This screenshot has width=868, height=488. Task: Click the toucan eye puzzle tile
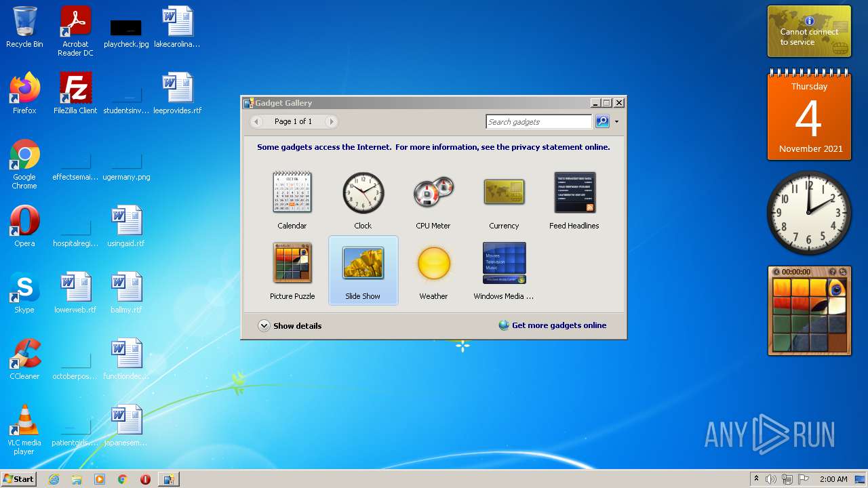tap(837, 289)
